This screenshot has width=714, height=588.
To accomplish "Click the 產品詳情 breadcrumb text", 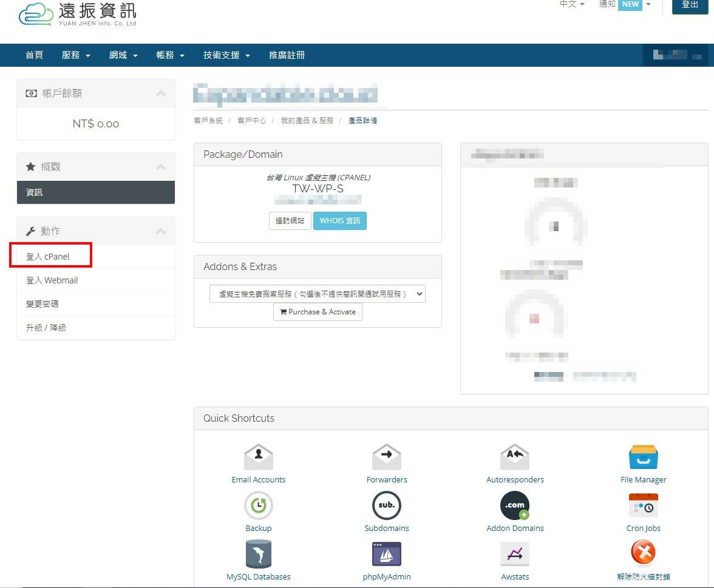I will [362, 121].
